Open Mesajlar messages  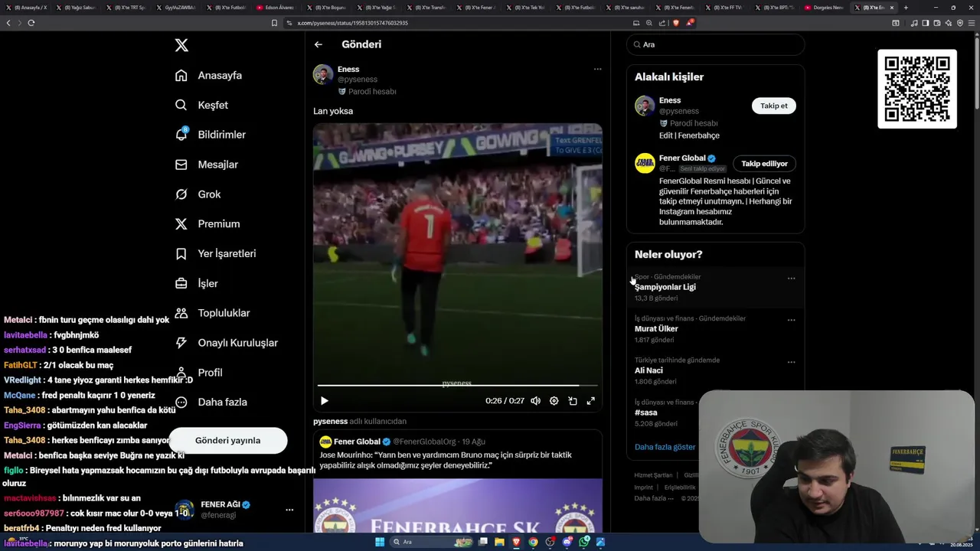pyautogui.click(x=207, y=165)
